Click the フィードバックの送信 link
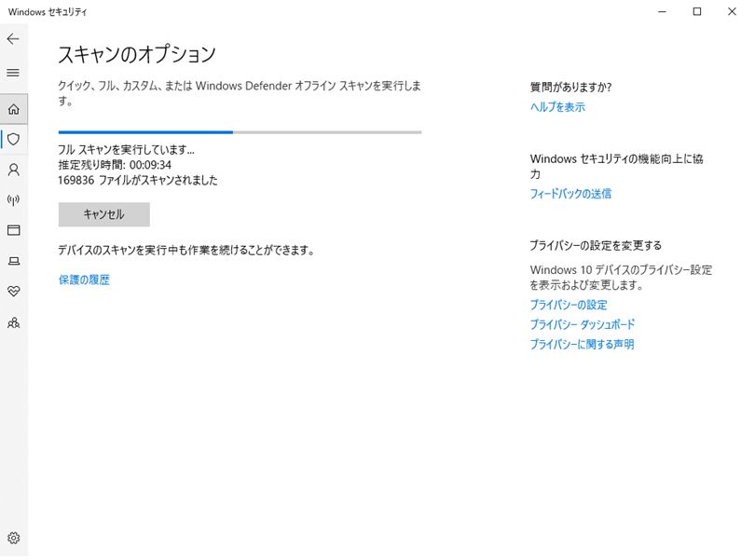 570,194
